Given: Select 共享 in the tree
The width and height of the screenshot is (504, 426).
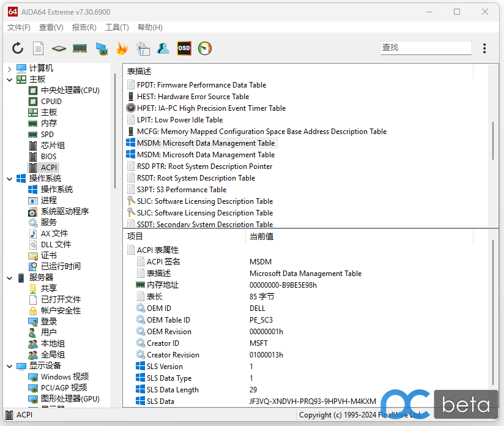Looking at the screenshot, I should click(43, 289).
